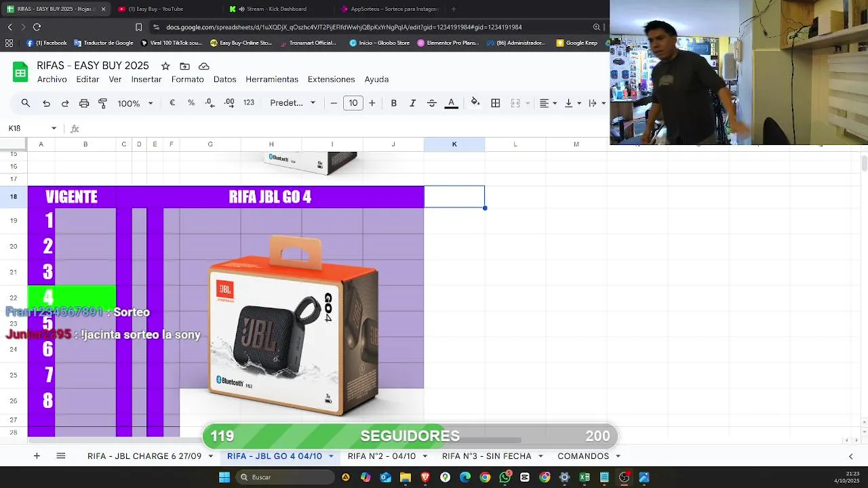Select column K header
Viewport: 868px width, 488px height.
(x=454, y=144)
